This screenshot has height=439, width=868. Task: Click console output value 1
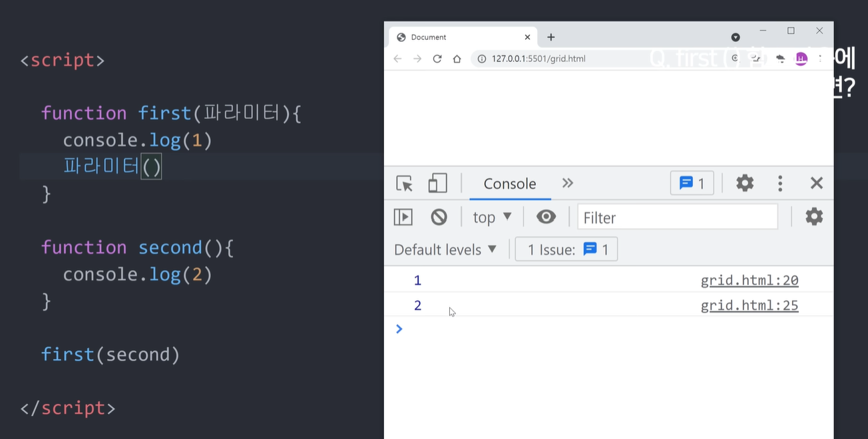tap(417, 281)
